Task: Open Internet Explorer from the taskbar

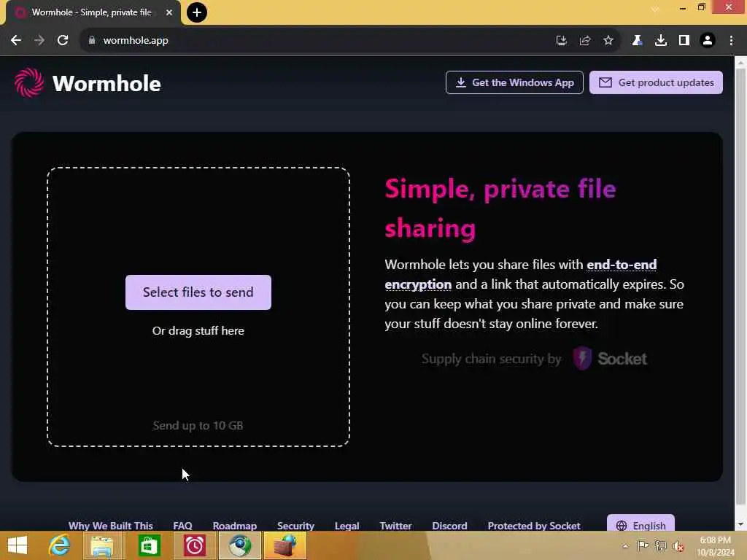Action: (59, 545)
